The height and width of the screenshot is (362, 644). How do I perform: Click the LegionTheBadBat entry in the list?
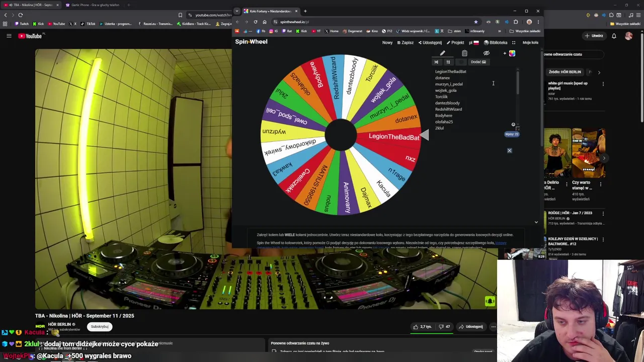click(450, 71)
